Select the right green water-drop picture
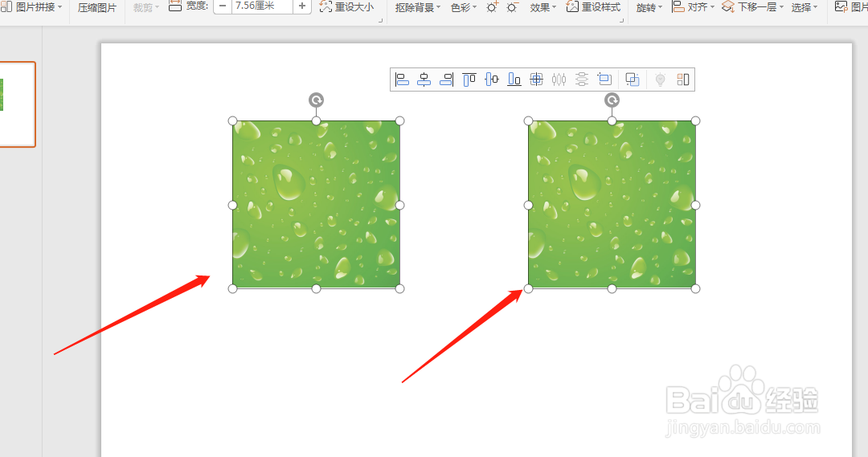The width and height of the screenshot is (868, 457). pyautogui.click(x=612, y=205)
